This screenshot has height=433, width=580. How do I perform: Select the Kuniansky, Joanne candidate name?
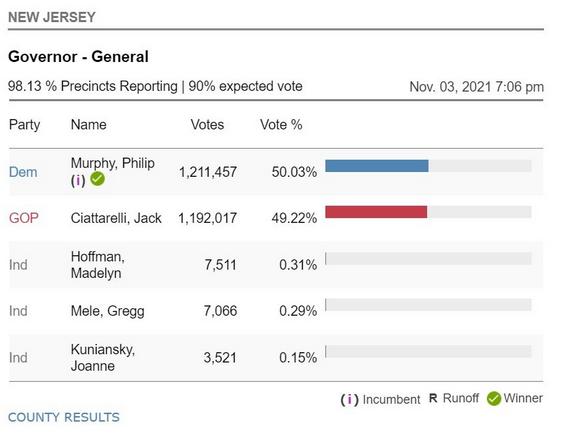[x=102, y=358]
